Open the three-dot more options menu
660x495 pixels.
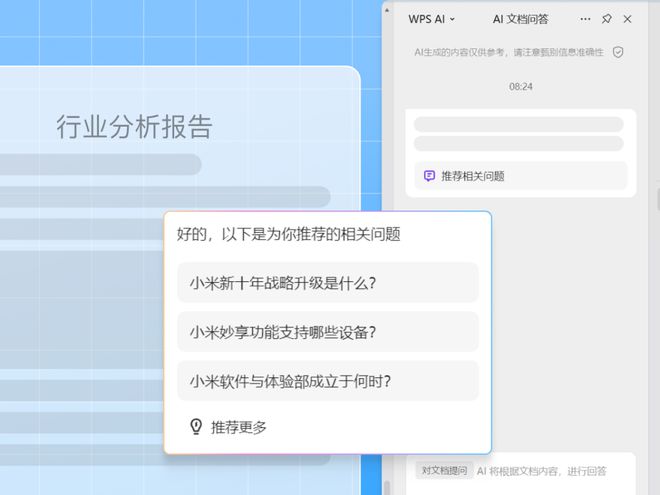click(x=585, y=19)
